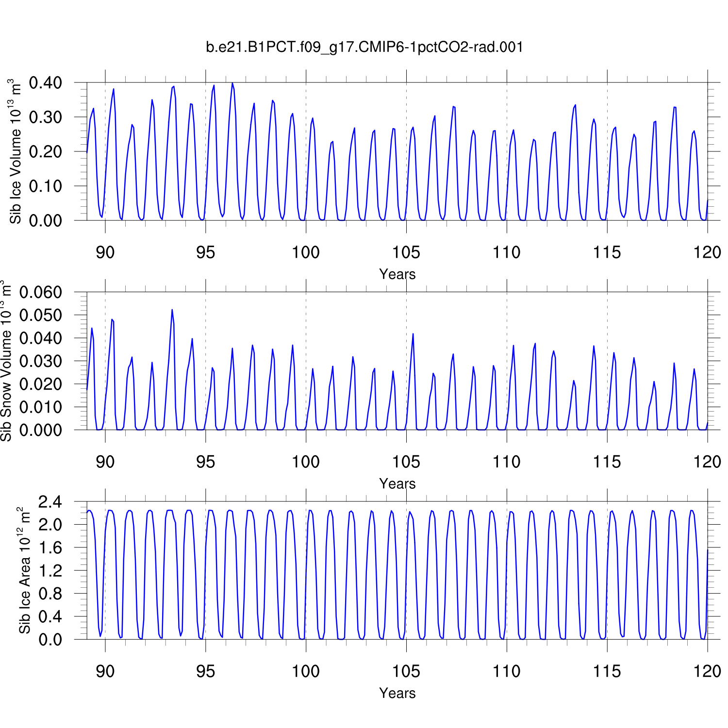Click the Years label under the middle plot
This screenshot has height=728, width=728.
pos(397,484)
